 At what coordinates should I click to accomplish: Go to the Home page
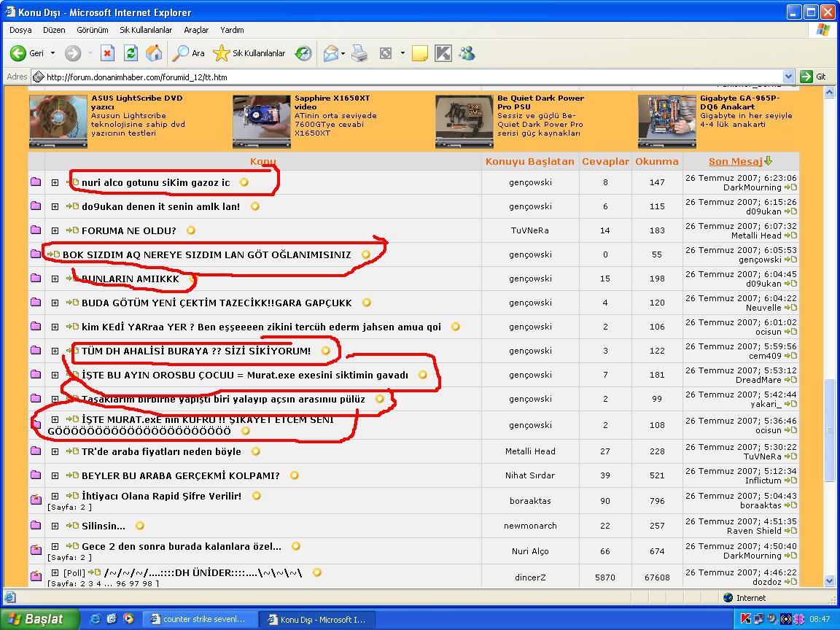tap(154, 53)
